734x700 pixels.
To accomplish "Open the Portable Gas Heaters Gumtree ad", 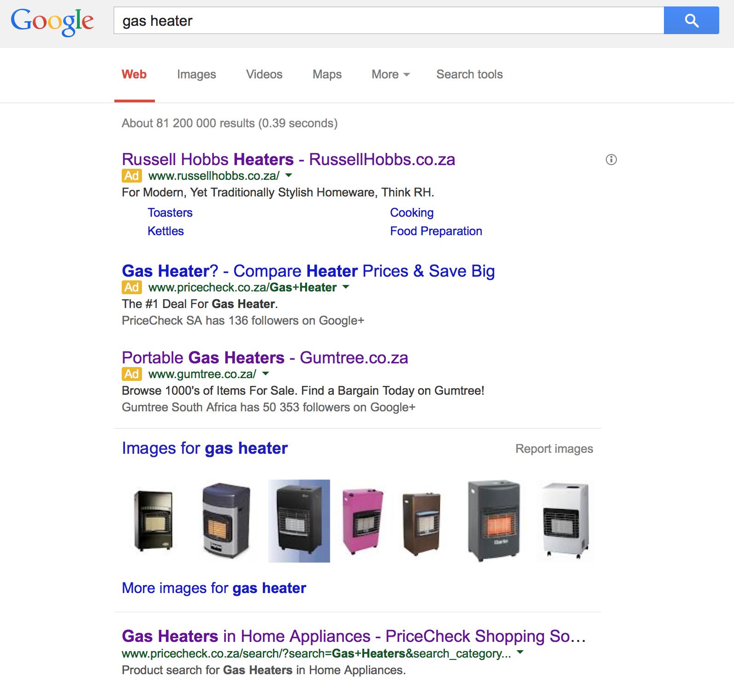I will [265, 357].
